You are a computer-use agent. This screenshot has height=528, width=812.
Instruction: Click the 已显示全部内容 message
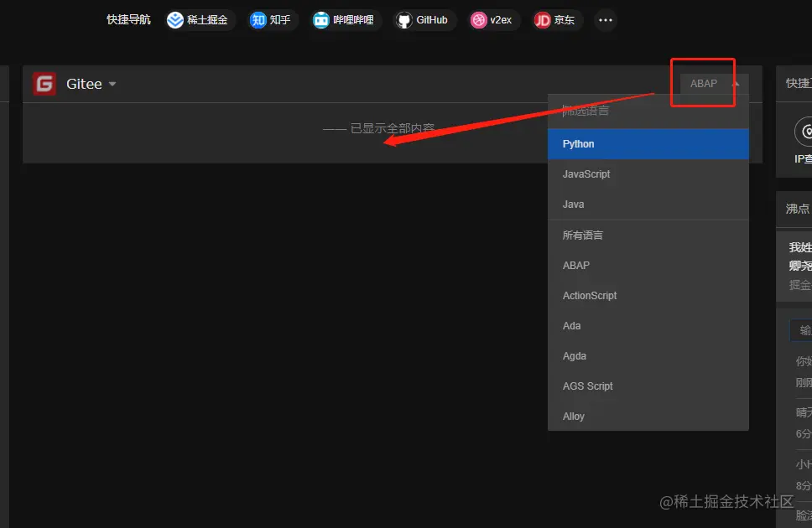pyautogui.click(x=393, y=128)
